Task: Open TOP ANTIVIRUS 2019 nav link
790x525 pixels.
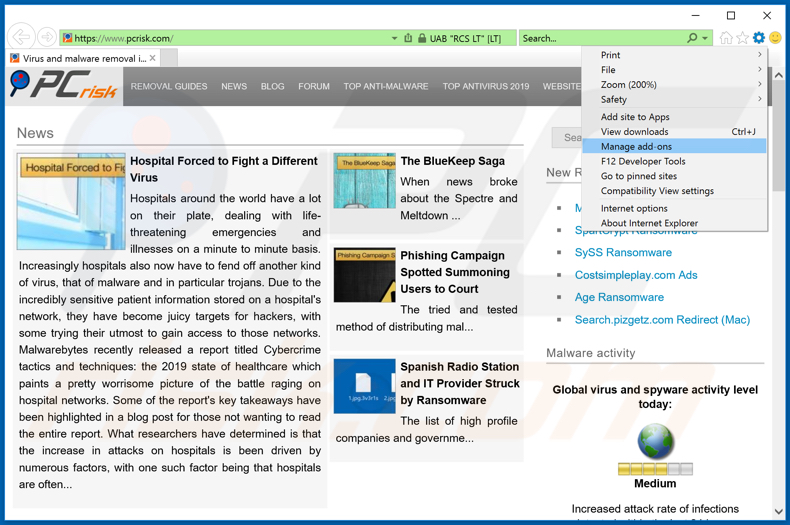Action: (x=486, y=86)
